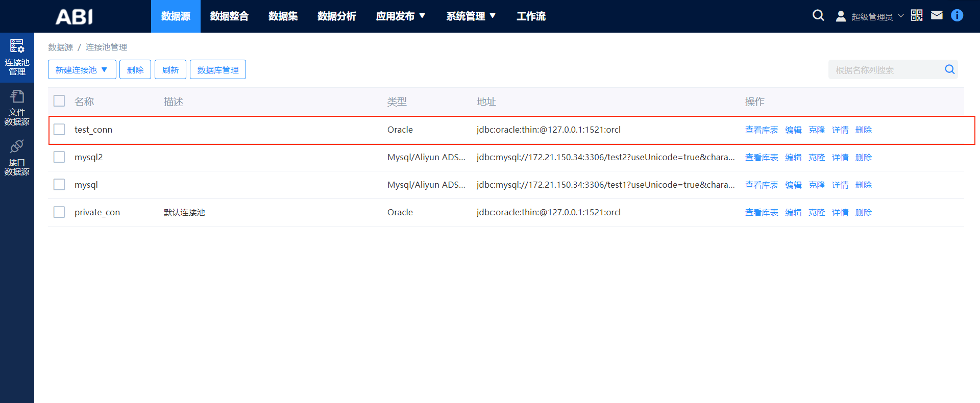Open 文件数据源 in the sidebar

[x=17, y=108]
